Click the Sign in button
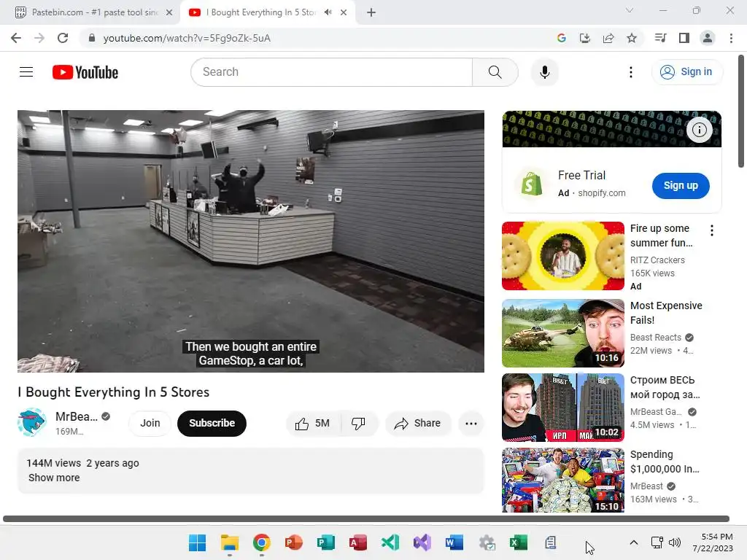Viewport: 747px width, 560px height. click(x=686, y=72)
